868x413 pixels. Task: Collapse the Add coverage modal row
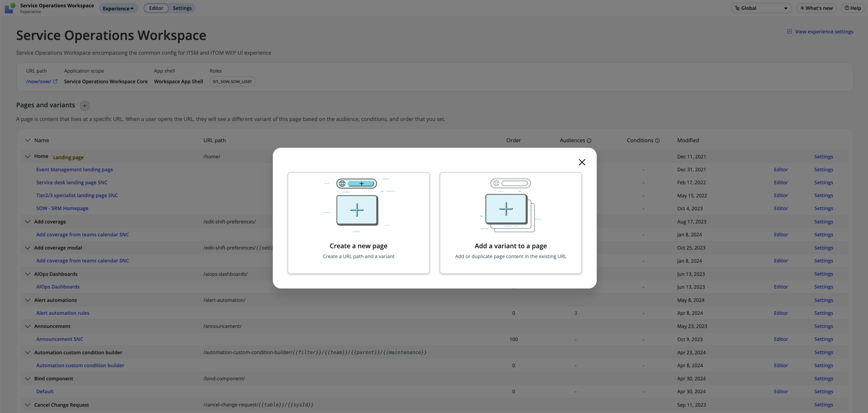[28, 248]
